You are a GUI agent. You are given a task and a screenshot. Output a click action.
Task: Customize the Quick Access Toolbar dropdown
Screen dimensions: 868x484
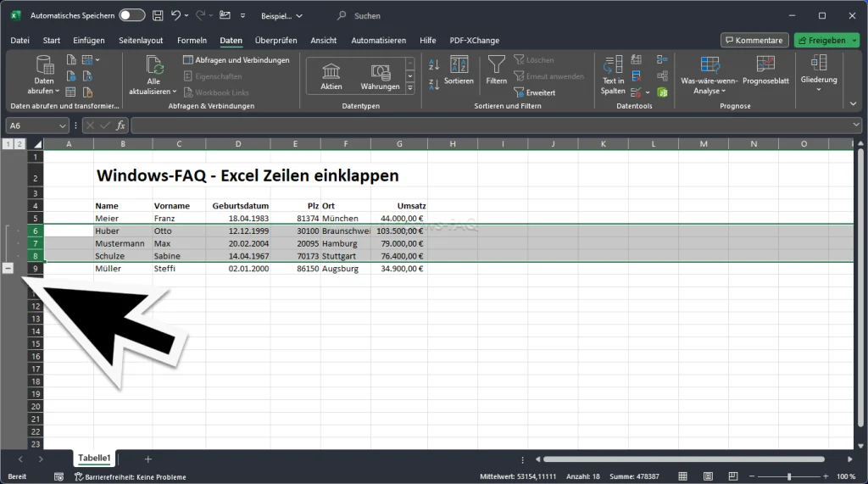242,16
